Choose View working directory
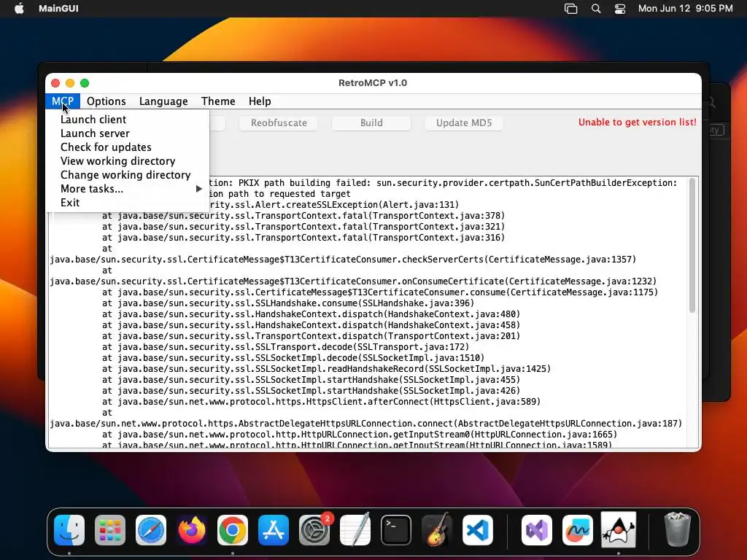The image size is (747, 560). [127, 161]
